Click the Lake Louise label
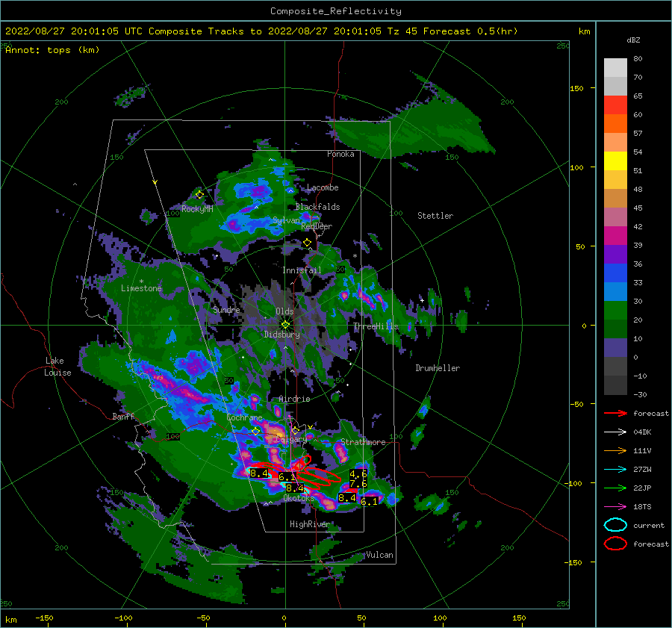 click(x=57, y=367)
